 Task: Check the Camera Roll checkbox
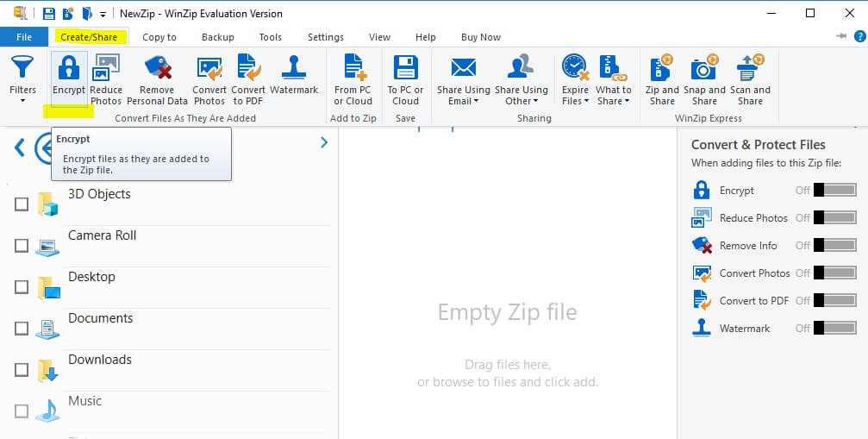click(x=21, y=245)
